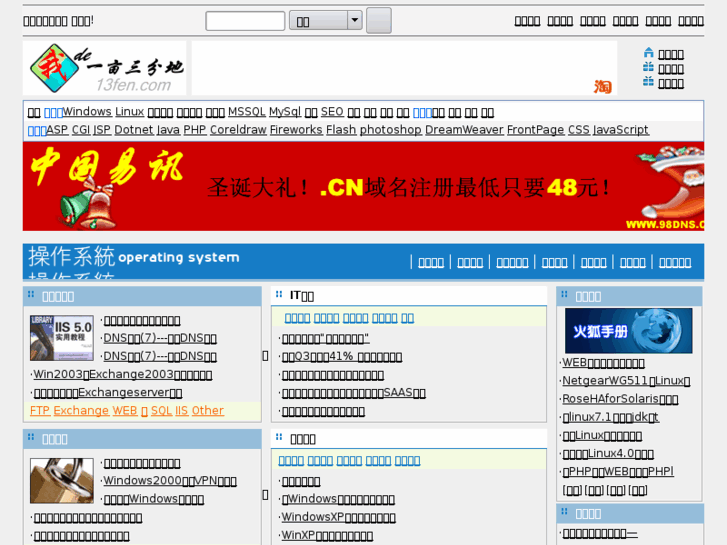727x545 pixels.
Task: Open the photoshop category link
Action: tap(390, 130)
